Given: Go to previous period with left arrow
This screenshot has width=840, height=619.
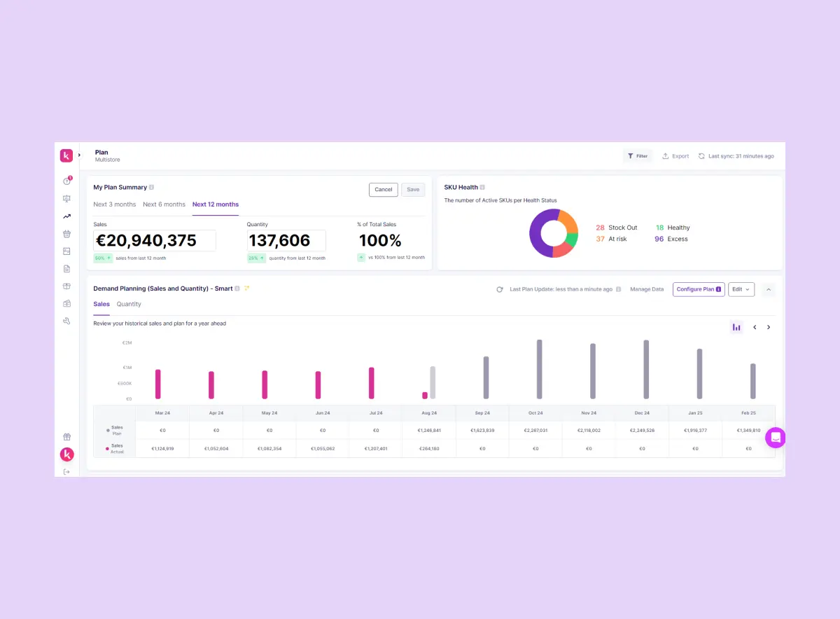Looking at the screenshot, I should coord(755,327).
